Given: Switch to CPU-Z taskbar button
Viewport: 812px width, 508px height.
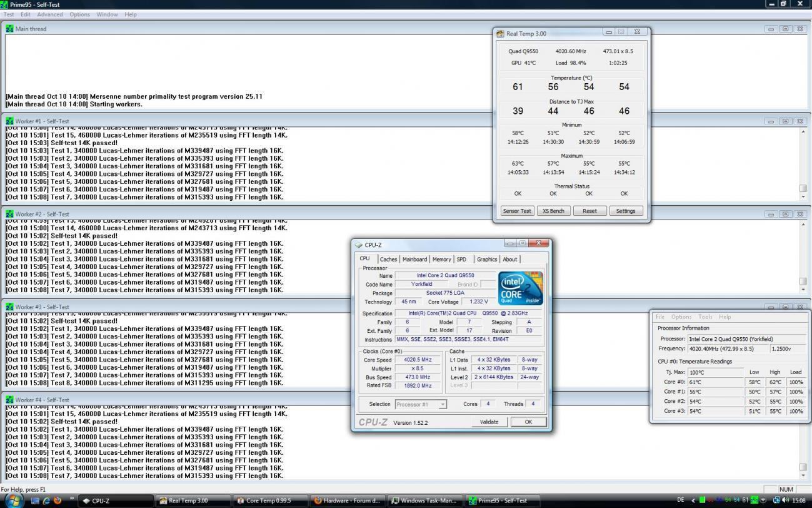Looking at the screenshot, I should pos(116,500).
